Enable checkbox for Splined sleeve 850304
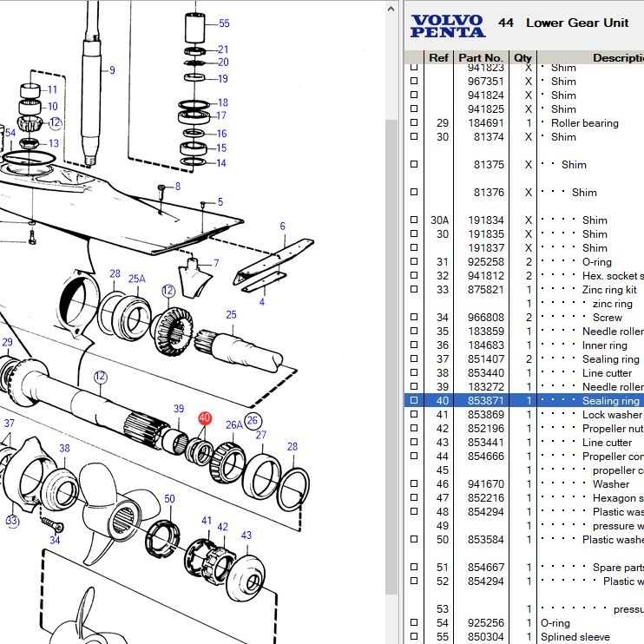 coord(414,637)
